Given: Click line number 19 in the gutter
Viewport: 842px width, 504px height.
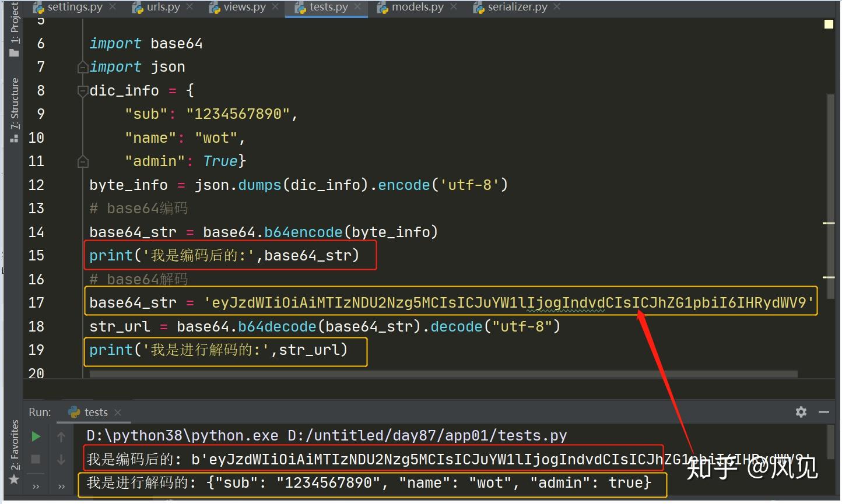Looking at the screenshot, I should click(36, 350).
